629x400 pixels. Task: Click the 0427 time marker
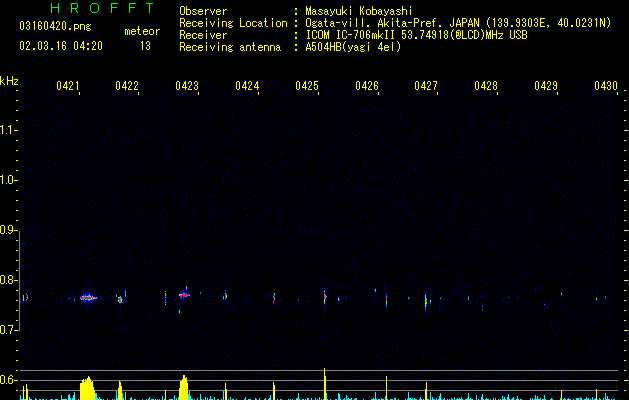point(426,86)
